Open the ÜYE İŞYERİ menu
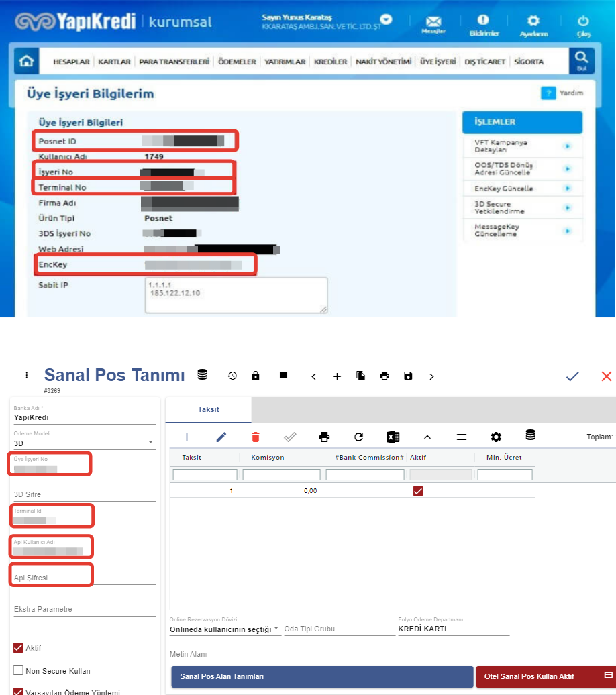This screenshot has width=616, height=695. pos(438,62)
